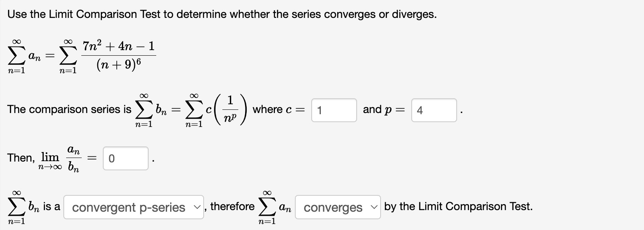Expand the series classification chevron
Image resolution: width=644 pixels, height=230 pixels.
tap(197, 207)
